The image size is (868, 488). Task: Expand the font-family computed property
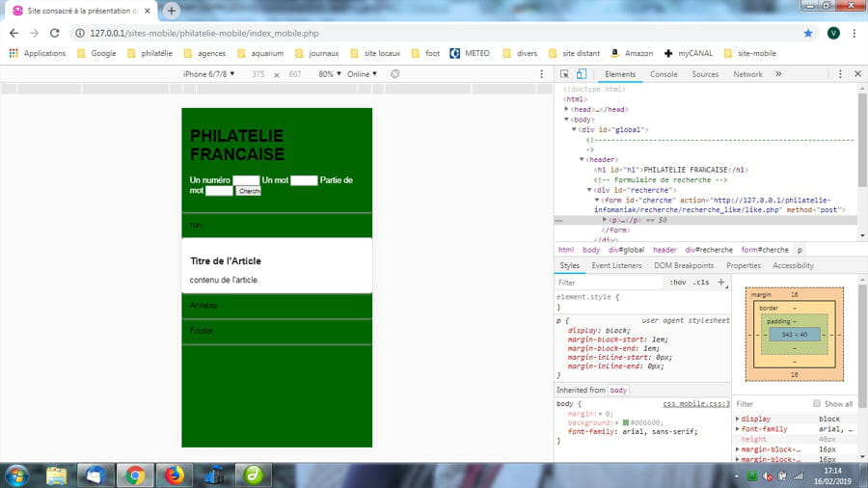[738, 429]
